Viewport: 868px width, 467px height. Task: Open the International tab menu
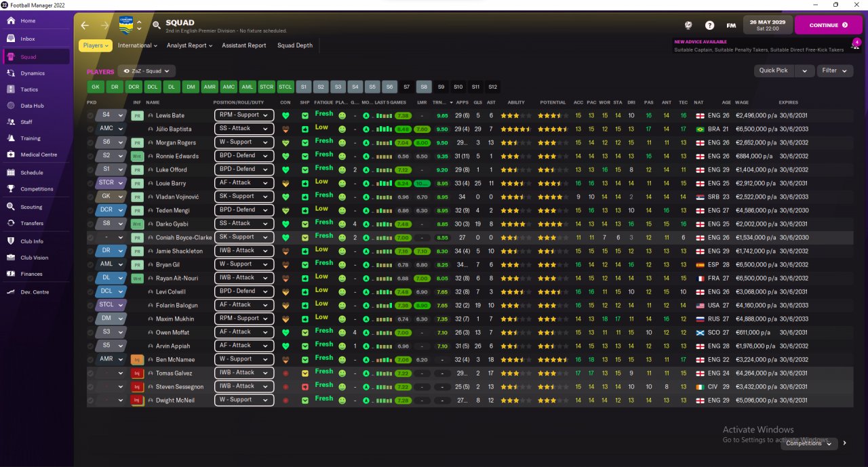[138, 45]
